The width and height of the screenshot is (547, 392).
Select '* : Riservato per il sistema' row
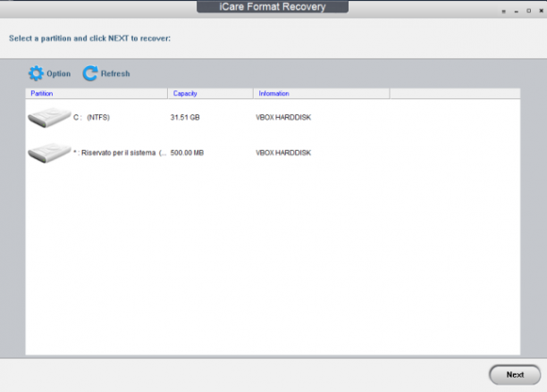pos(273,153)
